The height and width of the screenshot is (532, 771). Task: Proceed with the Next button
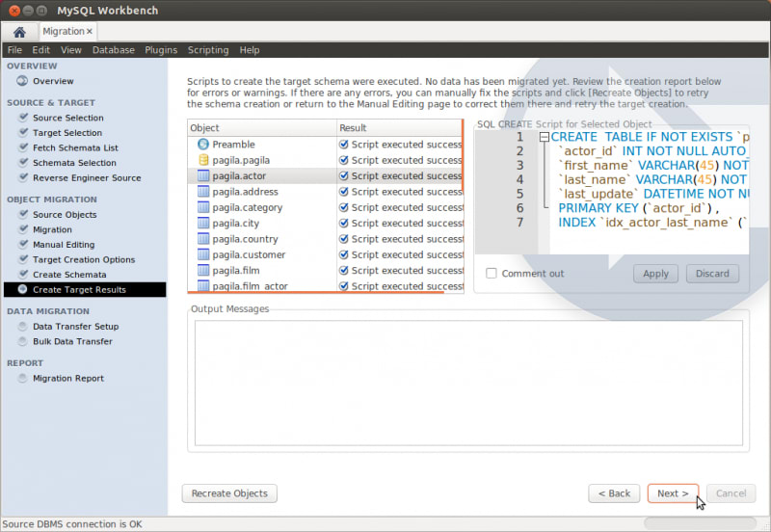point(673,493)
